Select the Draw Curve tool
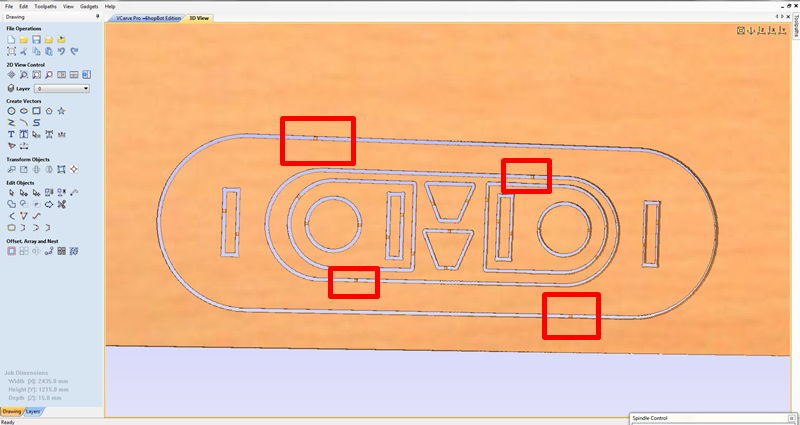This screenshot has width=800, height=425. [36, 122]
